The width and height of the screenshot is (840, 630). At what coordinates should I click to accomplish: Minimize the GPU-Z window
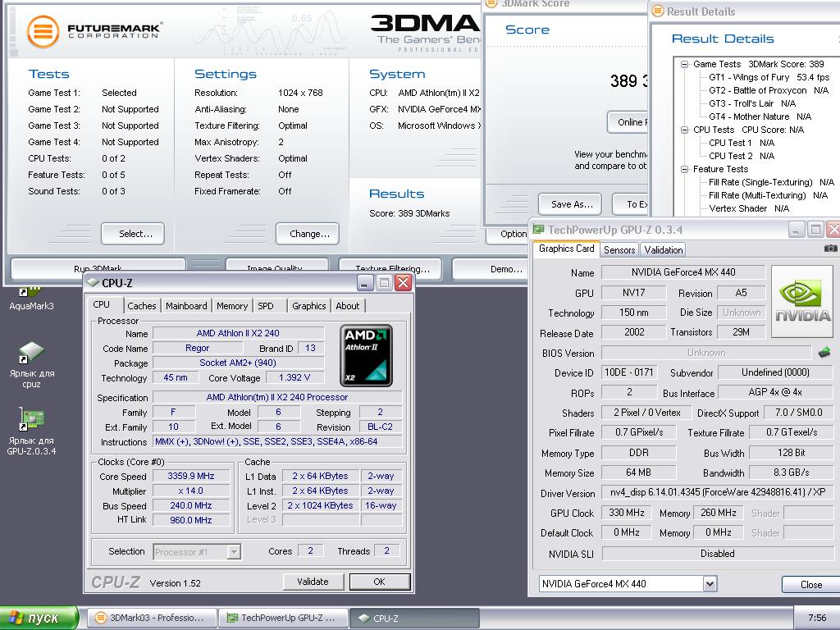(x=796, y=230)
